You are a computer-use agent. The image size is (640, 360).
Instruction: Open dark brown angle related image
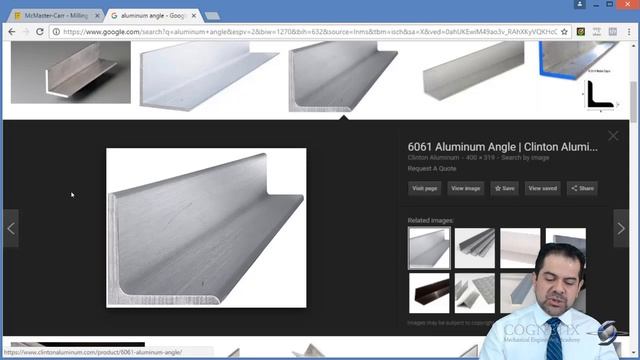tap(429, 293)
